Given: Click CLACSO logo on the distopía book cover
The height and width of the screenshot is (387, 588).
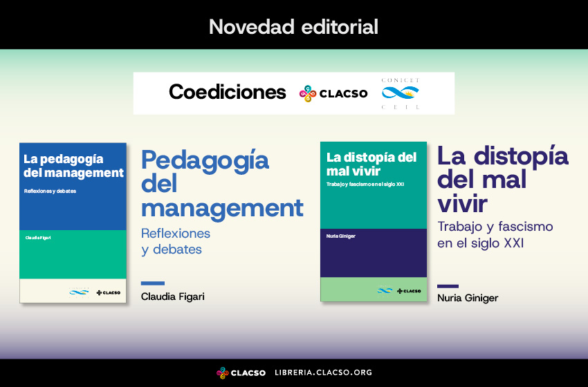Looking at the screenshot, I should (409, 291).
